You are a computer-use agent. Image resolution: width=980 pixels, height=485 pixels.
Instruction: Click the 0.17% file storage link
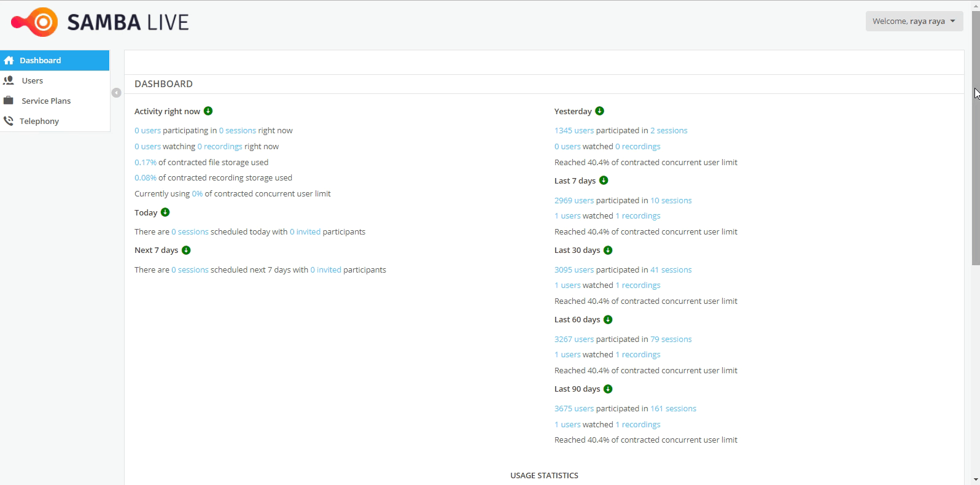[x=146, y=162]
